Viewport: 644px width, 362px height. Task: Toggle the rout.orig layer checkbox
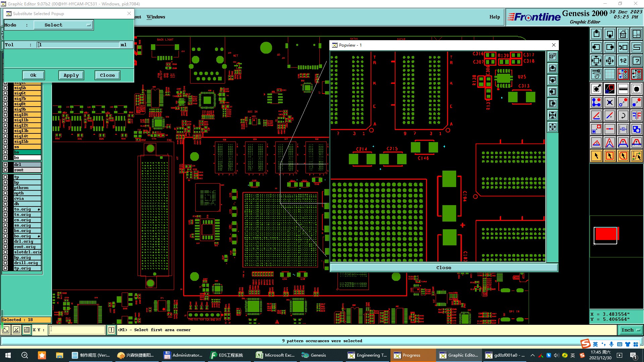point(5,247)
